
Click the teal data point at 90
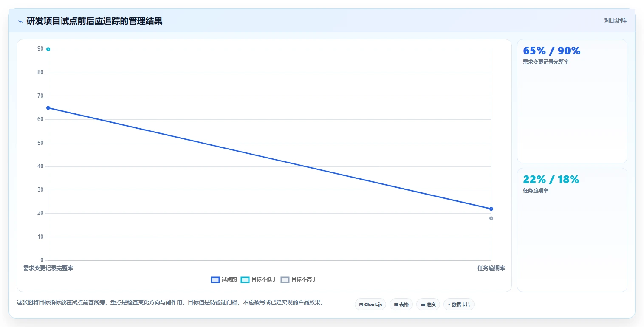(x=48, y=49)
